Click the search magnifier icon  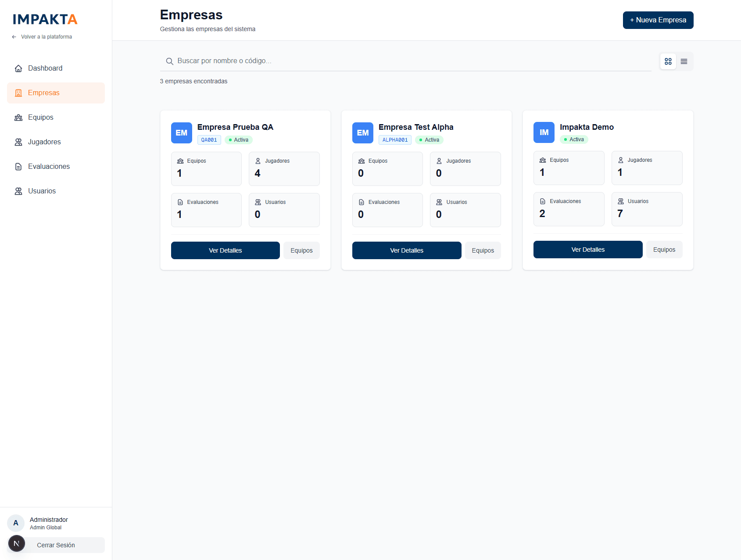[169, 61]
